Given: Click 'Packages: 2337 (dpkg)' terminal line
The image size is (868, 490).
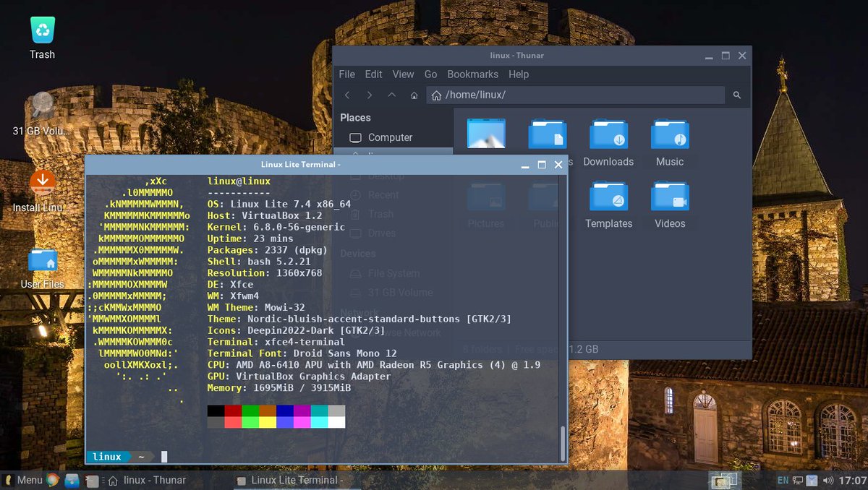Looking at the screenshot, I should 268,250.
